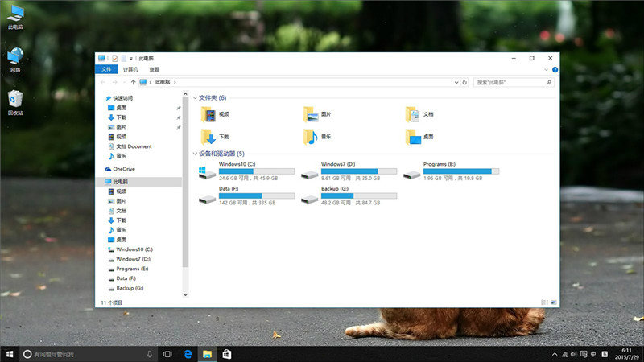The image size is (644, 362).
Task: Go up one level with up arrow
Action: click(x=131, y=82)
